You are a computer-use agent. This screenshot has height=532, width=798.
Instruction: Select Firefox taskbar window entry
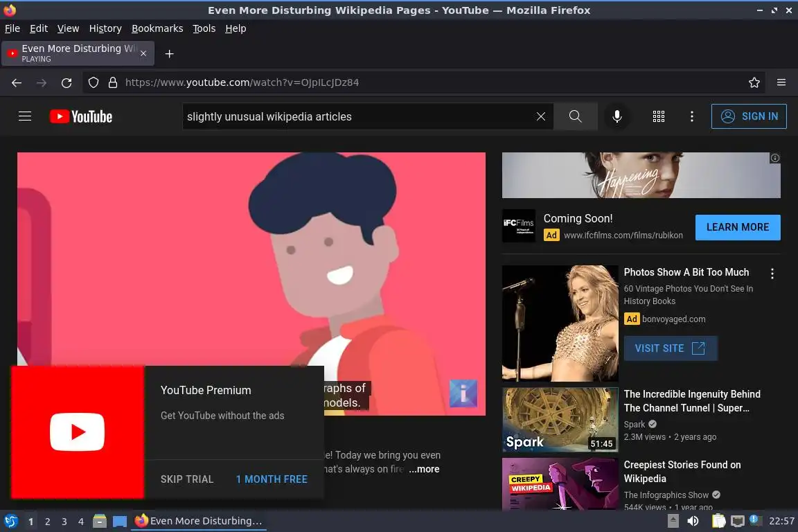199,521
